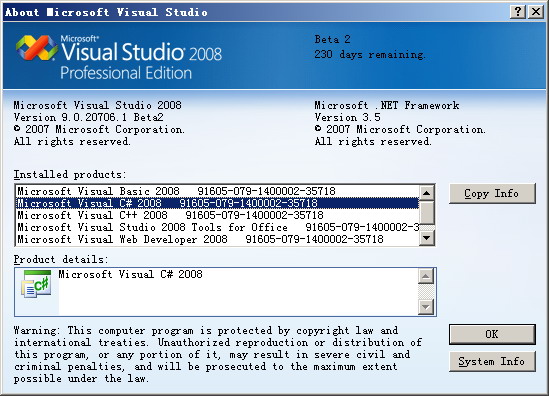The image size is (549, 396).
Task: Confirm the dialog with OK
Action: pyautogui.click(x=492, y=334)
